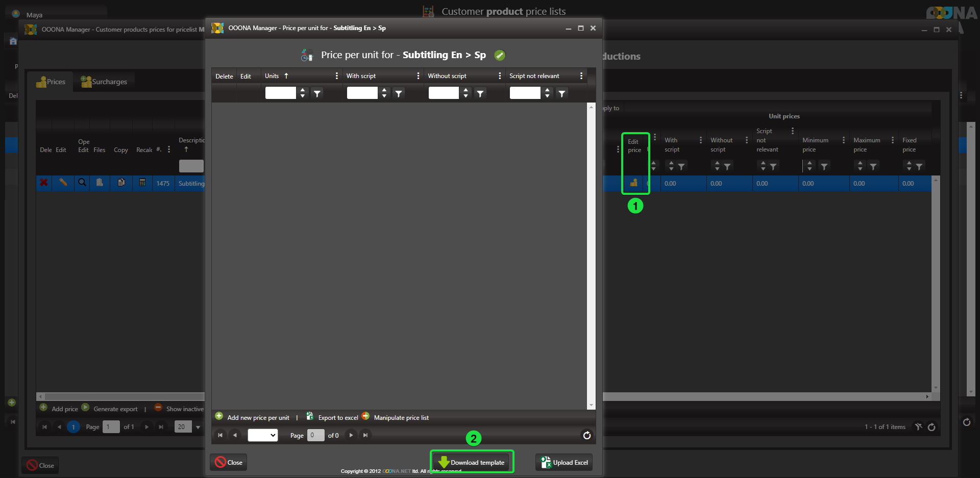Open the page size dropdown in the dialog
The height and width of the screenshot is (478, 980).
262,435
